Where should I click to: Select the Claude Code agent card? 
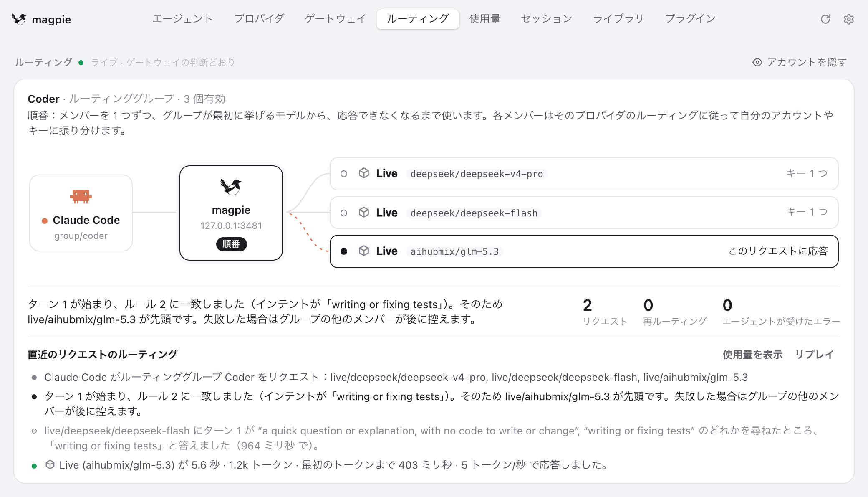(x=81, y=213)
